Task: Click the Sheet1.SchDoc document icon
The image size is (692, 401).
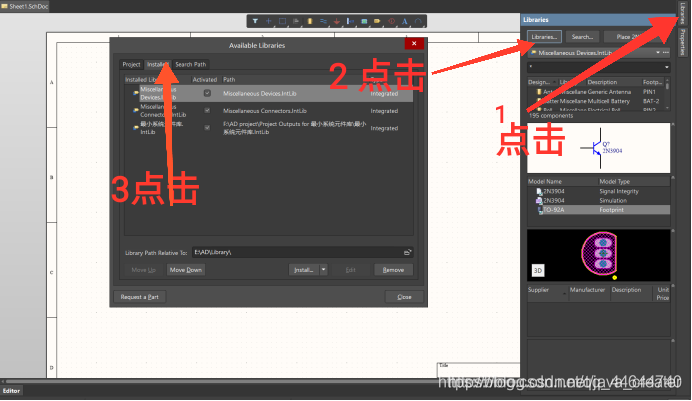Action: click(x=4, y=6)
